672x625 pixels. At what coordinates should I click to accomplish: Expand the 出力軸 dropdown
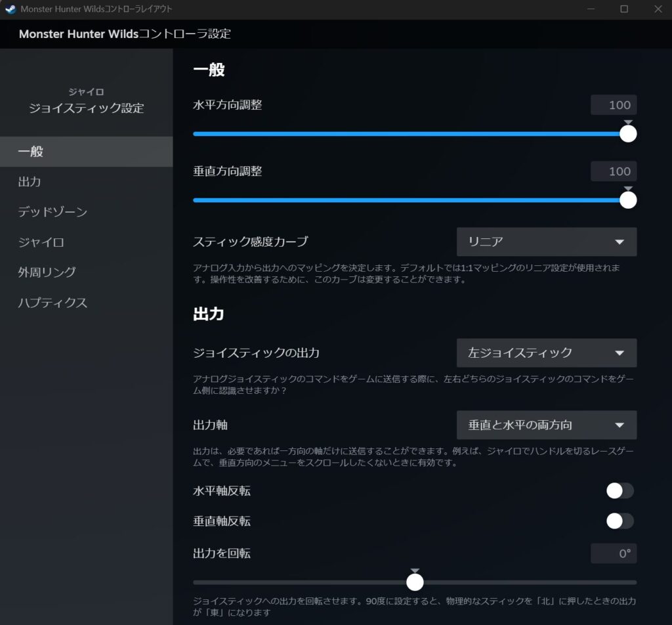[547, 425]
